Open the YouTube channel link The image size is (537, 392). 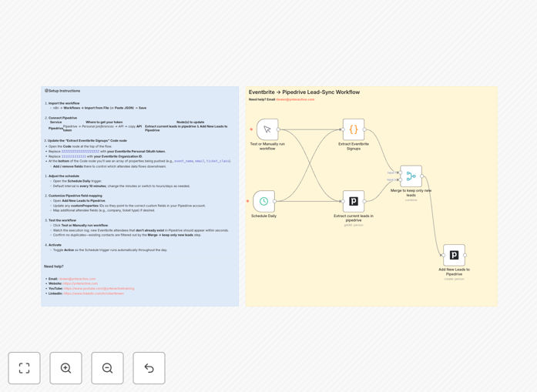click(x=99, y=288)
